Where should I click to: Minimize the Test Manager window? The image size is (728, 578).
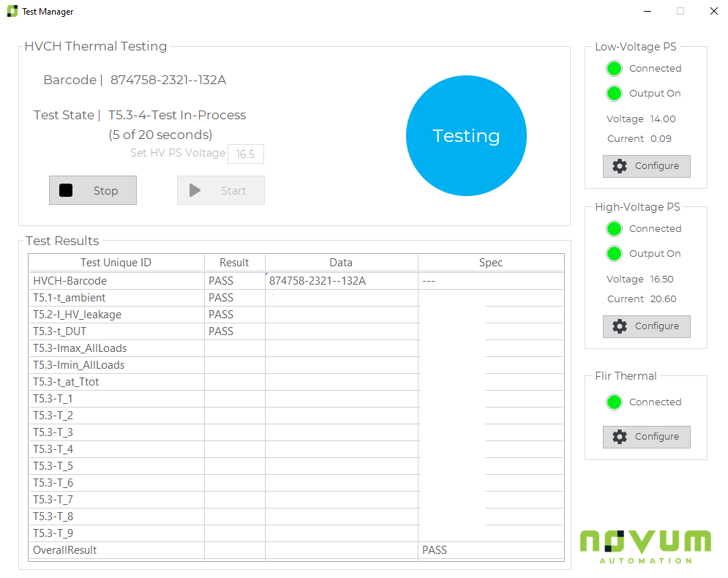tap(648, 11)
